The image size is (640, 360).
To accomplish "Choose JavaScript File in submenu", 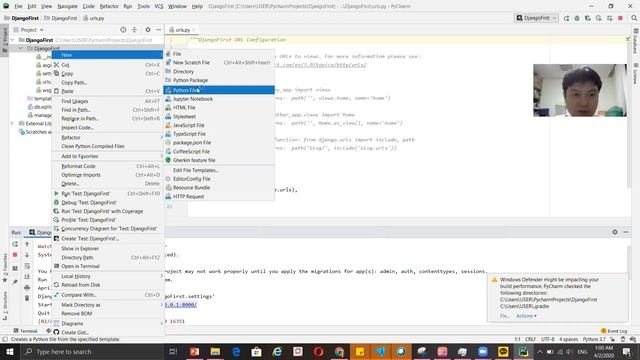I will pos(219,125).
